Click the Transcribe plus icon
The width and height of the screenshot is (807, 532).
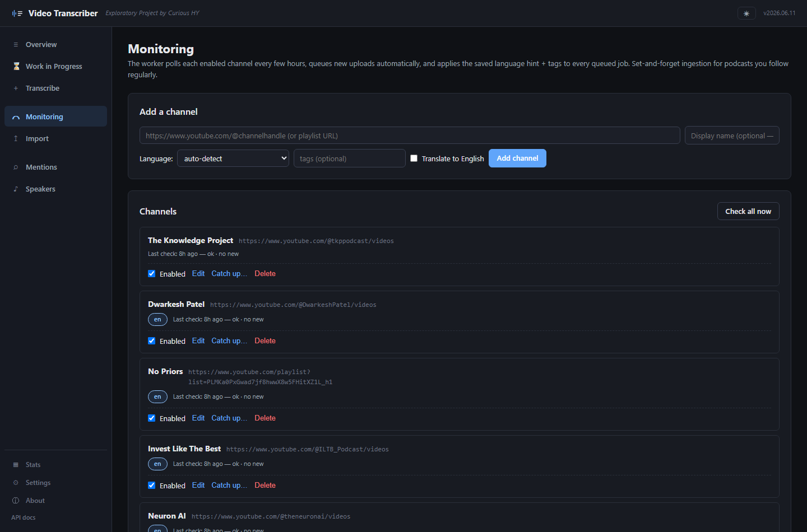coord(16,88)
